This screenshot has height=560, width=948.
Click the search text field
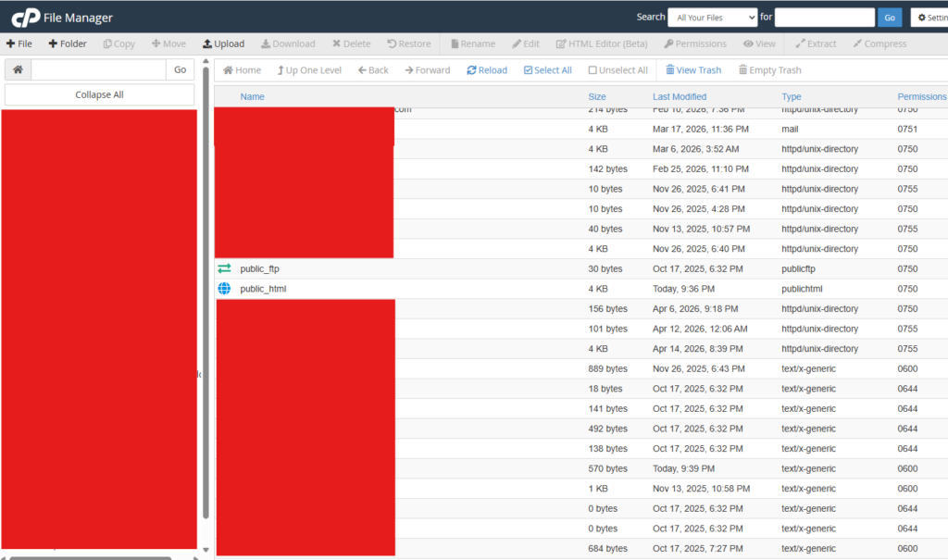[x=824, y=18]
